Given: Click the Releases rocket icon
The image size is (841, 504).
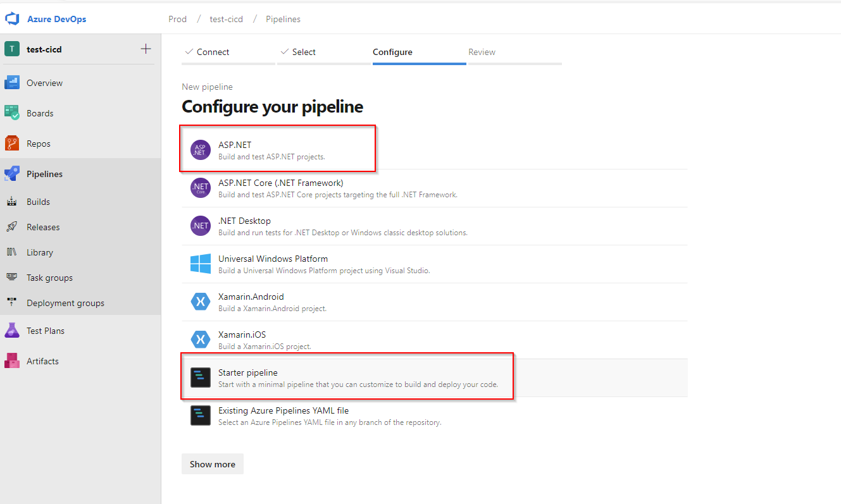Looking at the screenshot, I should pos(12,227).
